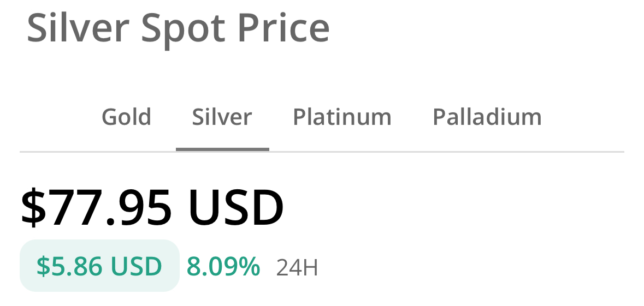The height and width of the screenshot is (306, 644).
Task: Click "USD" inside the green change badge
Action: [x=136, y=266]
